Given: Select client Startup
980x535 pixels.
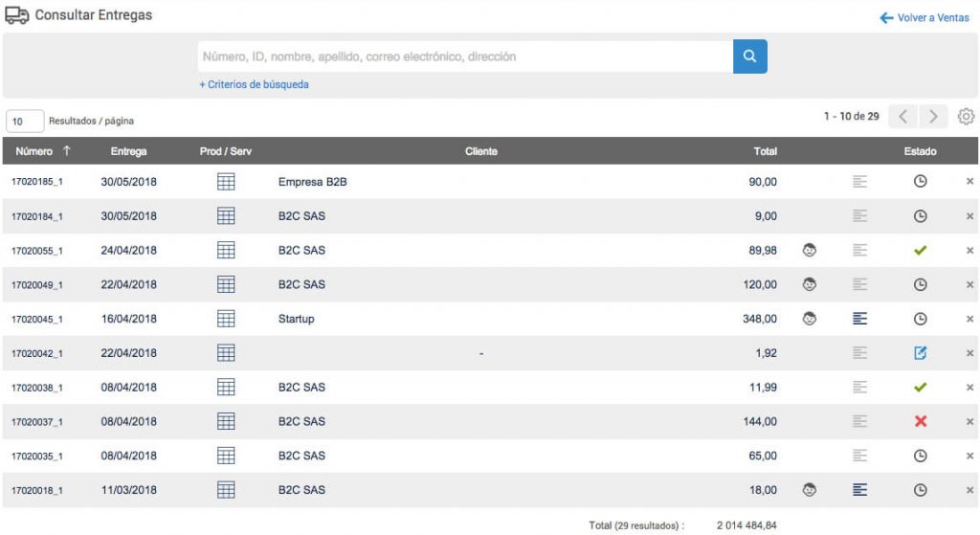Looking at the screenshot, I should (x=297, y=319).
